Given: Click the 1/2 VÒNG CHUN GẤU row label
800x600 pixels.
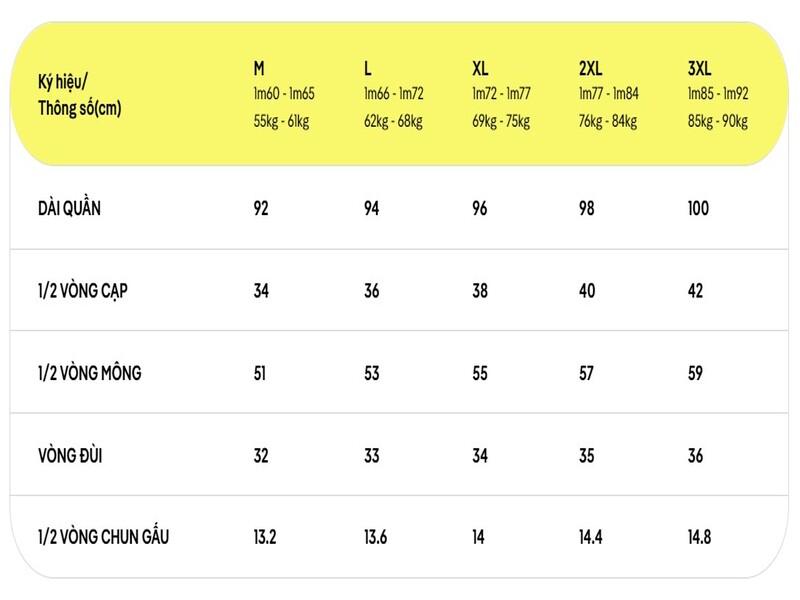Looking at the screenshot, I should point(102,537).
